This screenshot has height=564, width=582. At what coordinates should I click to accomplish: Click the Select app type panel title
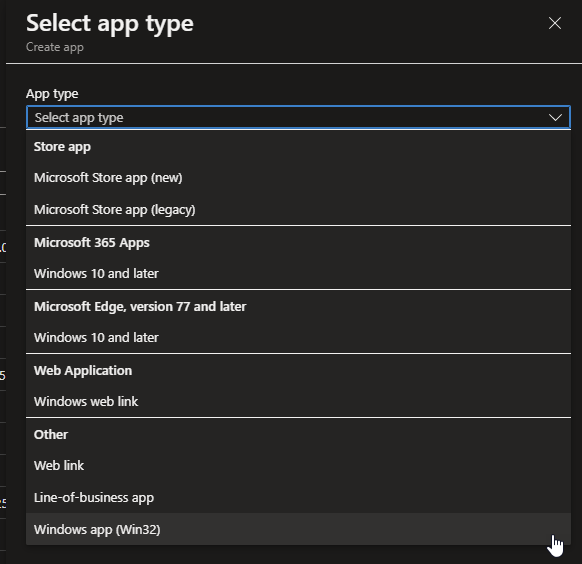(x=109, y=24)
